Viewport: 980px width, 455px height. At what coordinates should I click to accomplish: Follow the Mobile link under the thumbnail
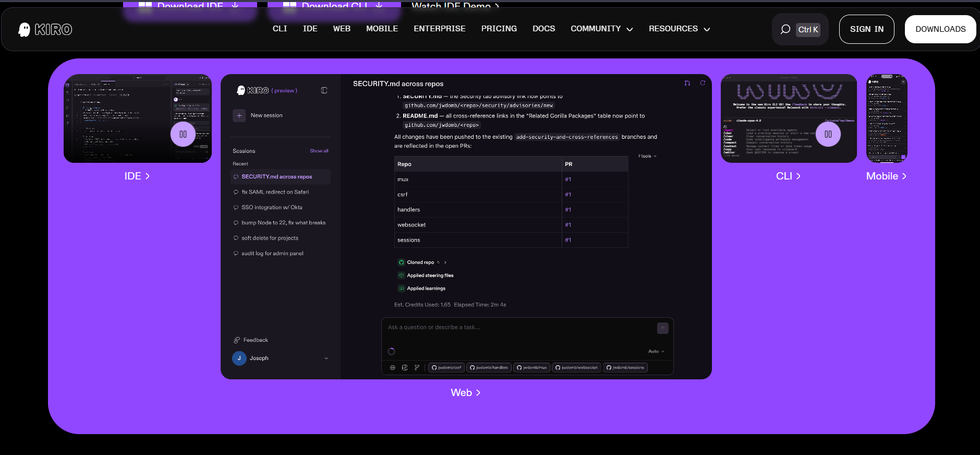(x=887, y=176)
